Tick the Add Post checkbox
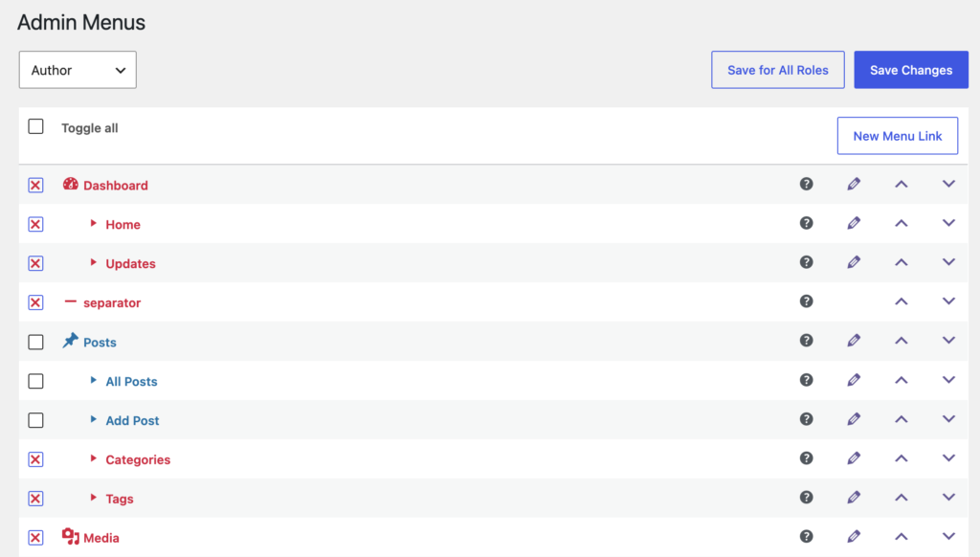The height and width of the screenshot is (557, 980). pos(35,420)
